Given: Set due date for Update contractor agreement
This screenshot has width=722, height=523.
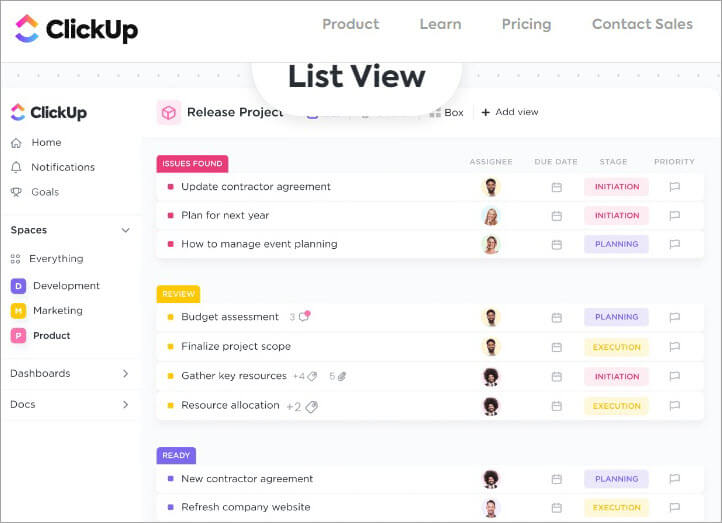Looking at the screenshot, I should 557,187.
